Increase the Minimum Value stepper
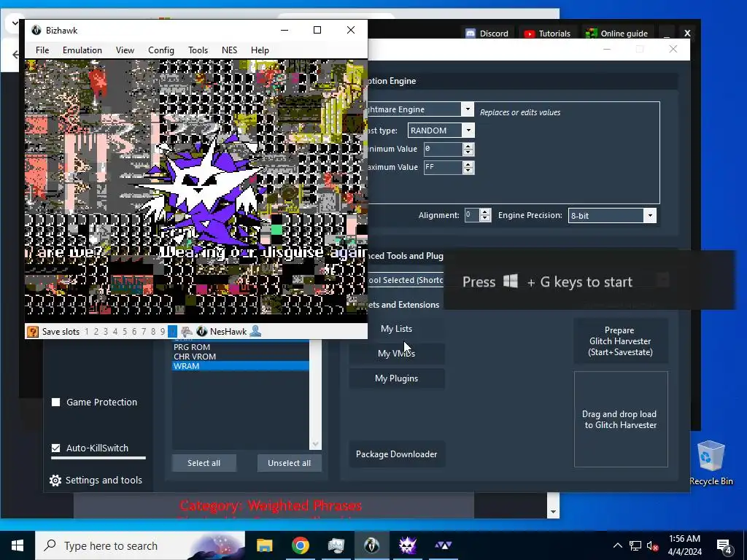This screenshot has height=560, width=747. point(468,146)
